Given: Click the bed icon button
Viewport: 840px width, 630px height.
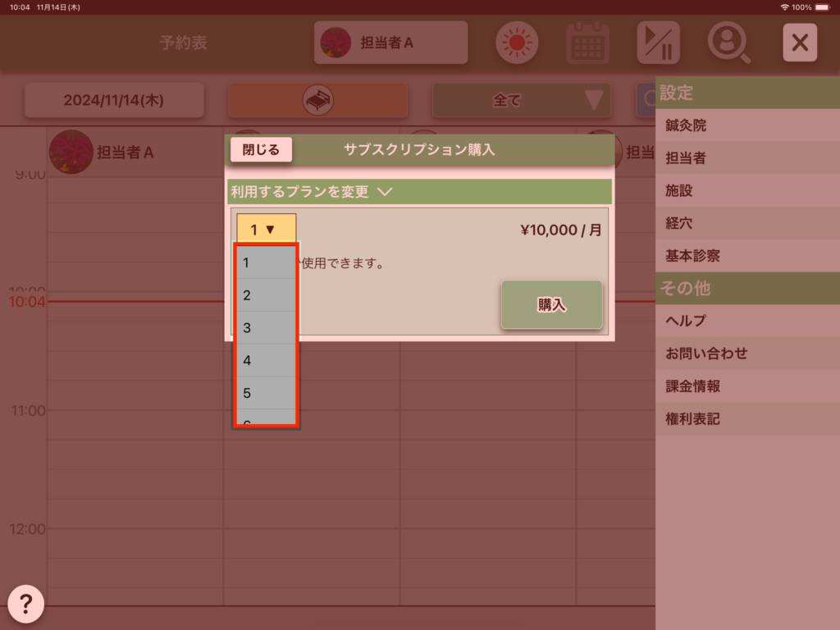Looking at the screenshot, I should click(x=317, y=100).
